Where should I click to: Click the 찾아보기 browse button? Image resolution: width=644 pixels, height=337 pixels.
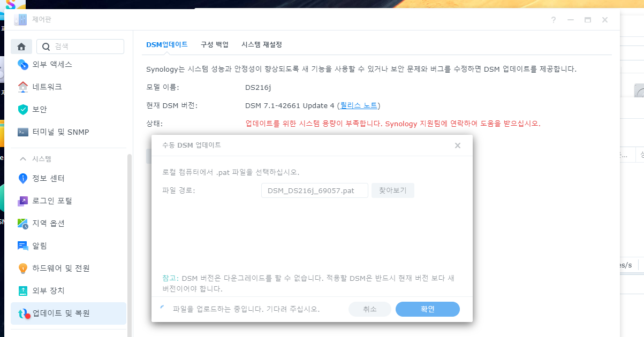[393, 190]
